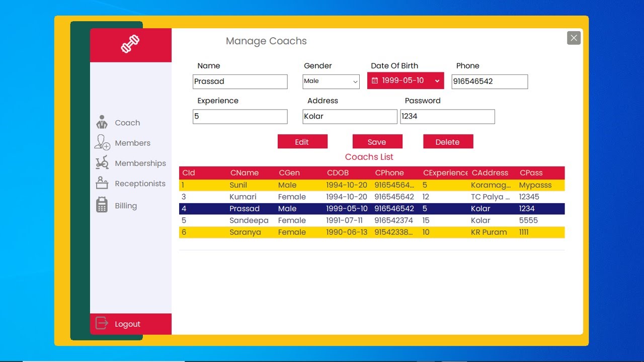The image size is (644, 362).
Task: Click the 1990-06-13 date cell
Action: pyautogui.click(x=348, y=232)
